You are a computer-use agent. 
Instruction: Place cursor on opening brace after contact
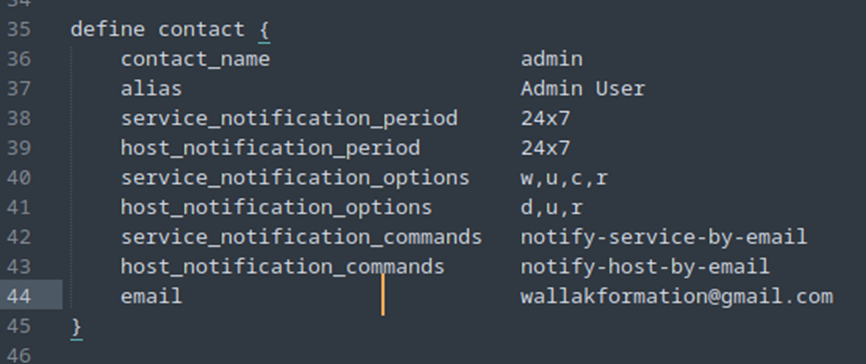click(x=264, y=30)
